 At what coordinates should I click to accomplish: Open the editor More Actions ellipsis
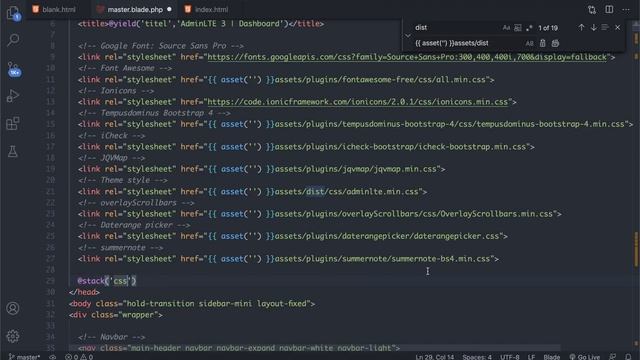[x=626, y=9]
